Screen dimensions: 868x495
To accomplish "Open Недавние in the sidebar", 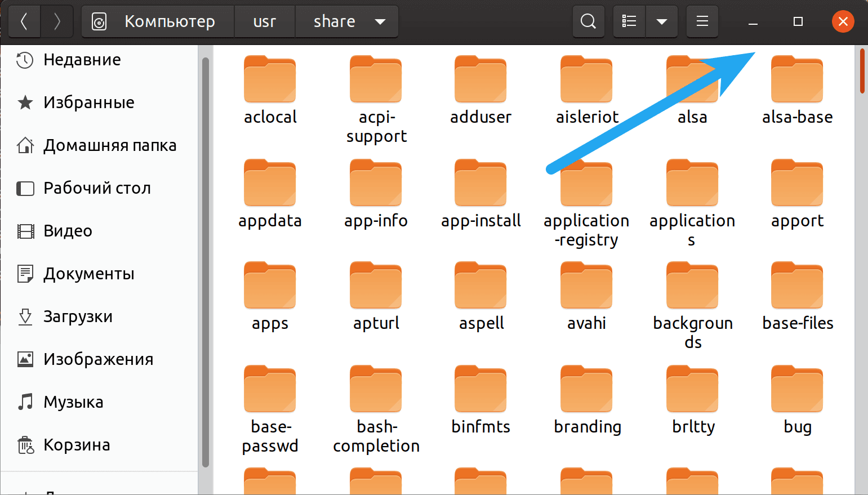I will tap(99, 60).
